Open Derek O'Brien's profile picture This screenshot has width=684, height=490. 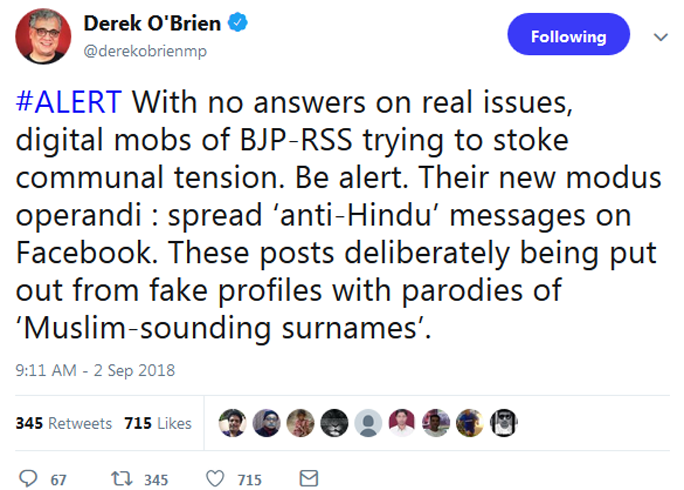(41, 38)
